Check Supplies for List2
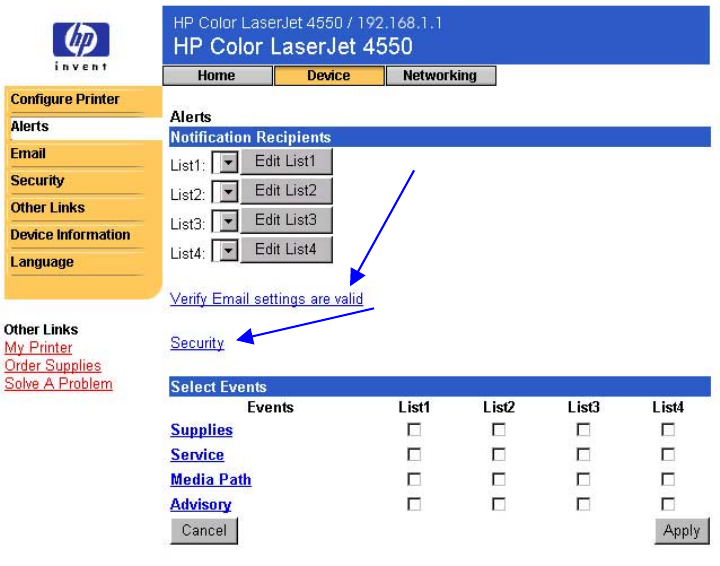Viewport: 720px width, 566px height. (499, 430)
